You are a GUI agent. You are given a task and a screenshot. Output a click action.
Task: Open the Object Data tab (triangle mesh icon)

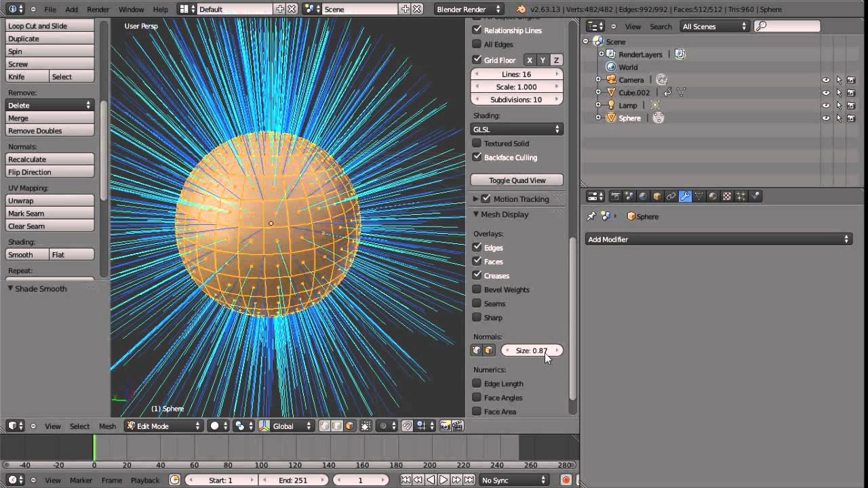click(x=699, y=197)
